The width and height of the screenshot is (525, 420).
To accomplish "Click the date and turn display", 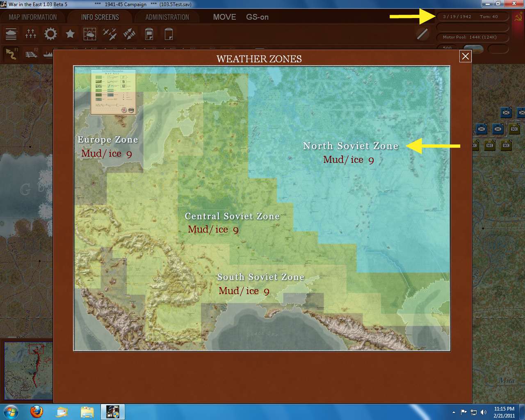I will 472,17.
